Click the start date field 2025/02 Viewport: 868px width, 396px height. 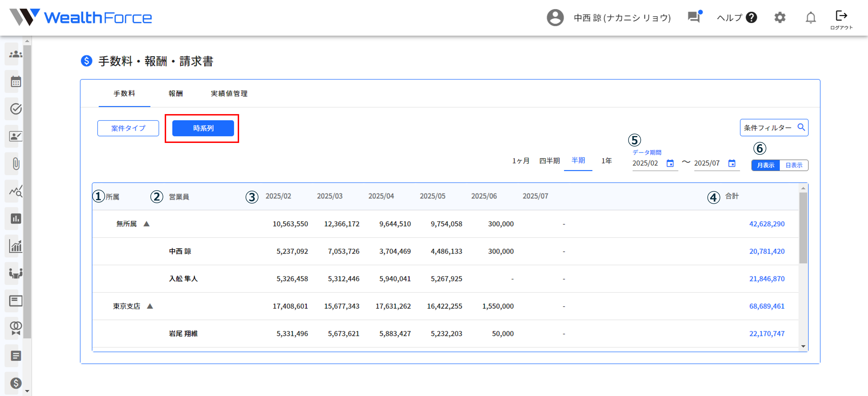pyautogui.click(x=645, y=163)
